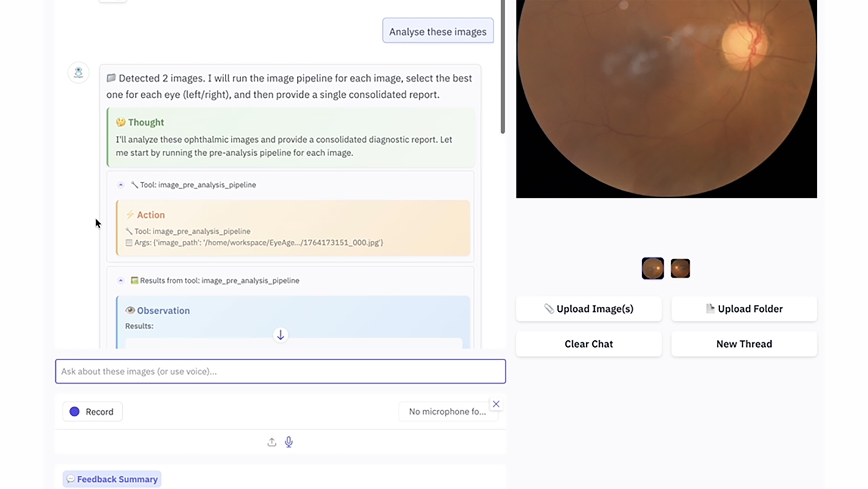Click the eye icon next to Observation
Image resolution: width=868 pixels, height=489 pixels.
pyautogui.click(x=130, y=310)
